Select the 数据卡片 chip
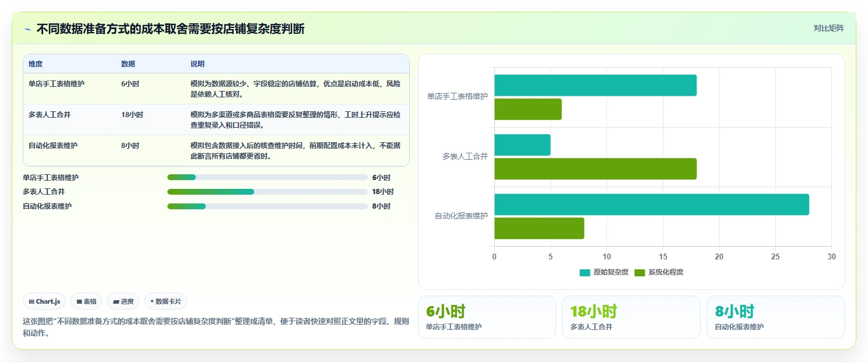Screen dimensions: 868x362 (166, 301)
